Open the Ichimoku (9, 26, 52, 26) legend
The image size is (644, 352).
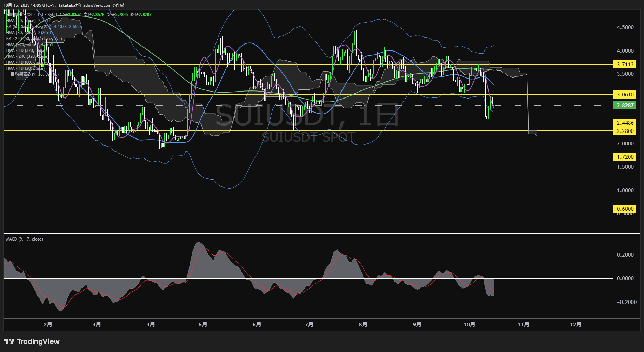[32, 74]
